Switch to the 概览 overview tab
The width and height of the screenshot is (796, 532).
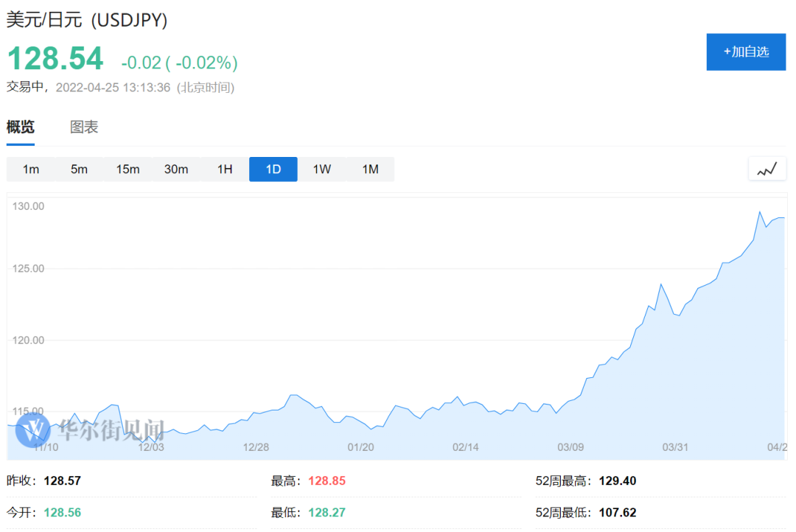coord(21,127)
